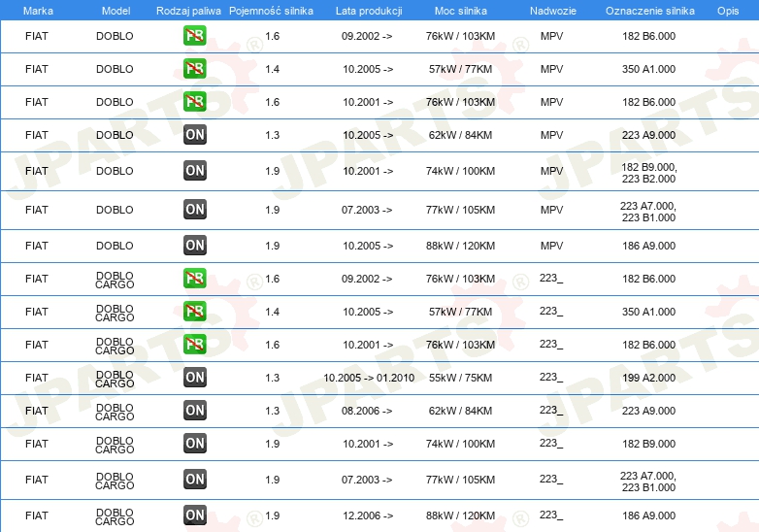Click the DOBLO model cell in the 350 A1.000 MPV row

[115, 69]
